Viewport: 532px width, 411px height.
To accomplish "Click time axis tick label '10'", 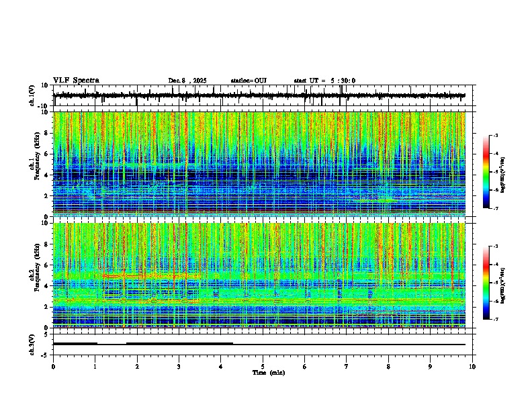I will pyautogui.click(x=472, y=367).
